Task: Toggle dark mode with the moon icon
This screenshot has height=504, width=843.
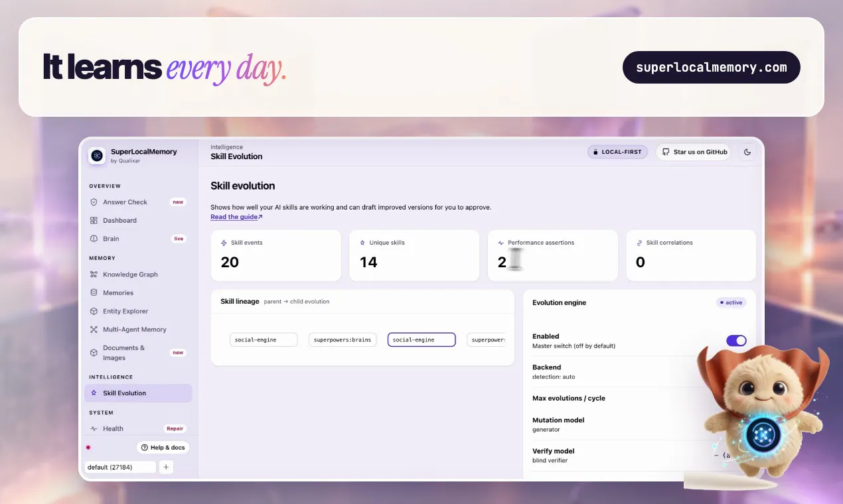Action: coord(747,152)
